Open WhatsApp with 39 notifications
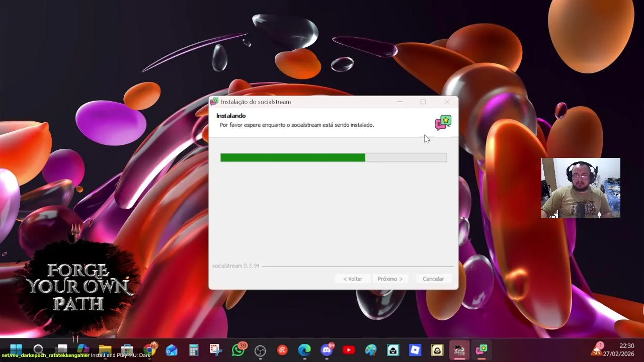Image resolution: width=644 pixels, height=362 pixels. tap(238, 349)
